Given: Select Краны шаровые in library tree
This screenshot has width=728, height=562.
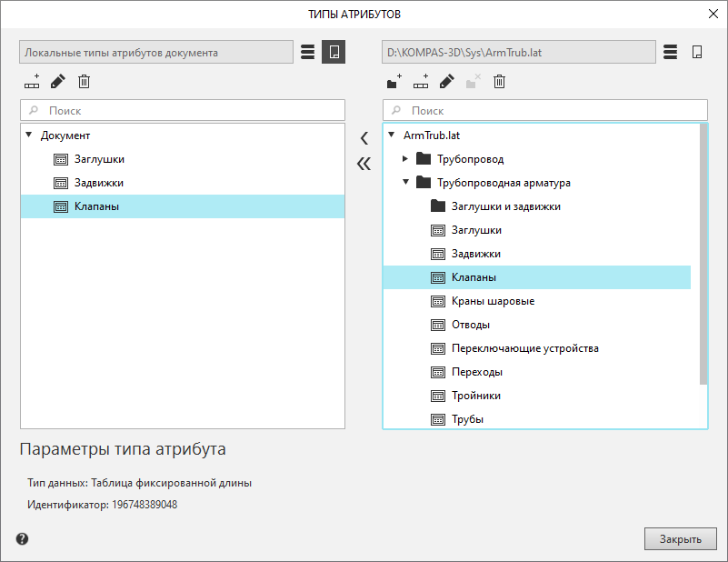Looking at the screenshot, I should 493,301.
